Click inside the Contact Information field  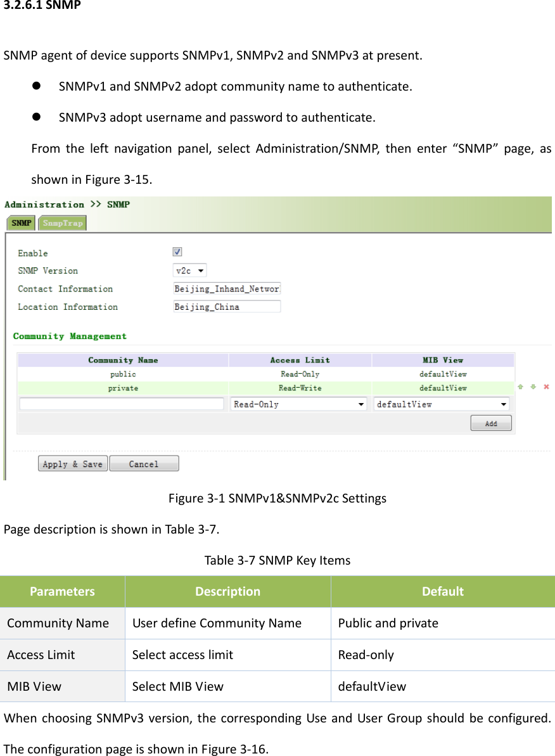point(227,288)
